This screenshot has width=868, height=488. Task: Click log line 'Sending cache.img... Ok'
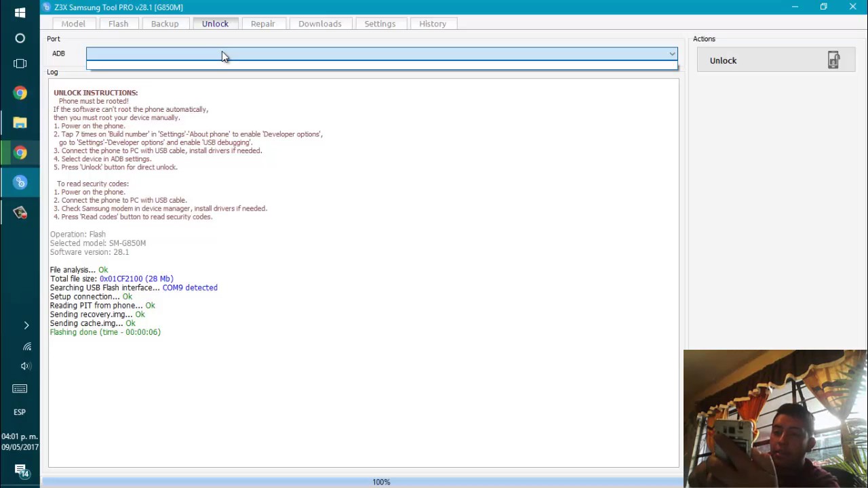pyautogui.click(x=92, y=323)
